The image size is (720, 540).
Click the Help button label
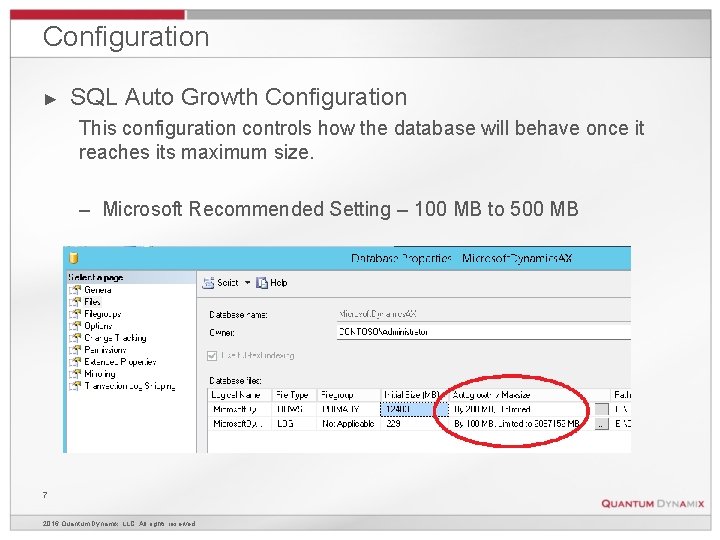(x=279, y=283)
